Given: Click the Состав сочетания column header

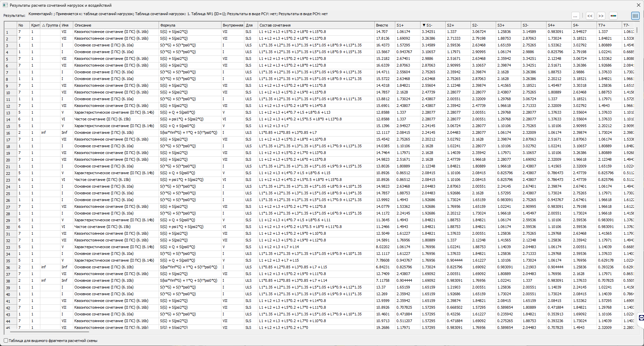Looking at the screenshot, I should click(316, 25).
